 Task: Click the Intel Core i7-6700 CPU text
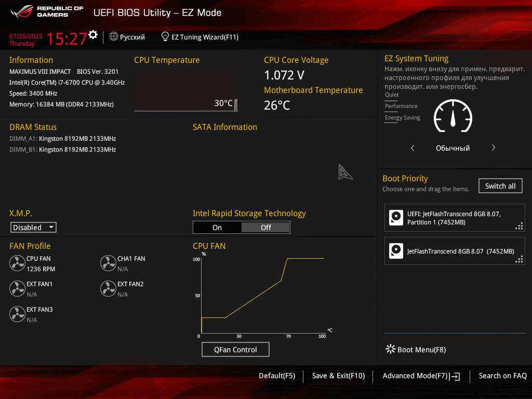pyautogui.click(x=67, y=83)
